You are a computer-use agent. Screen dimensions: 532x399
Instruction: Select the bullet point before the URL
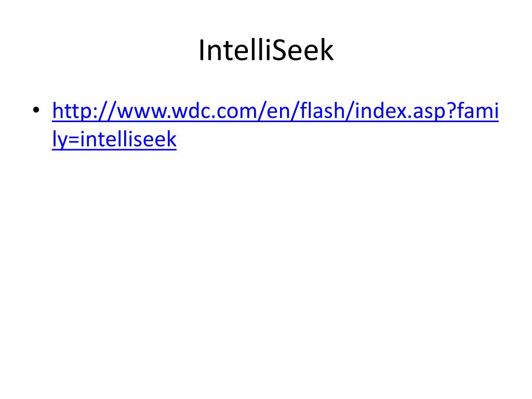[x=36, y=110]
